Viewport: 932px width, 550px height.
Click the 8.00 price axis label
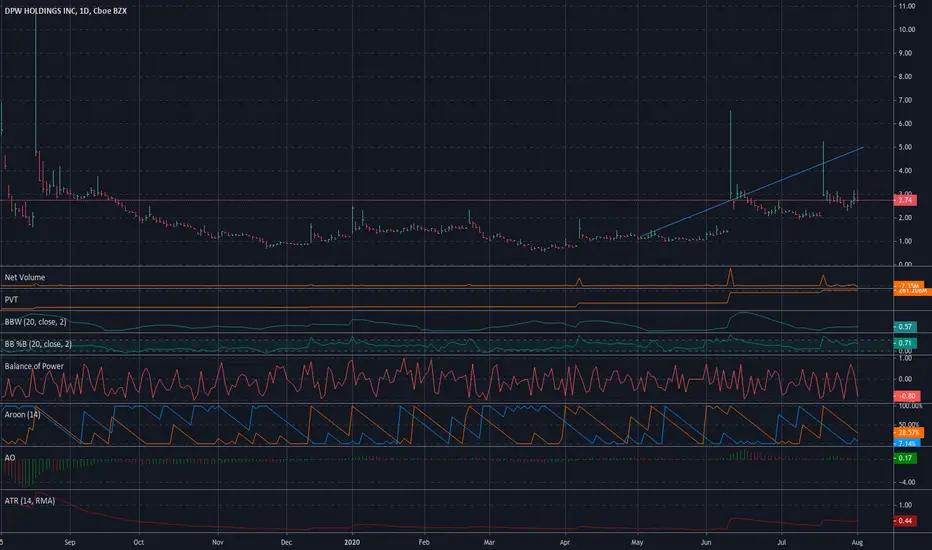(x=905, y=76)
